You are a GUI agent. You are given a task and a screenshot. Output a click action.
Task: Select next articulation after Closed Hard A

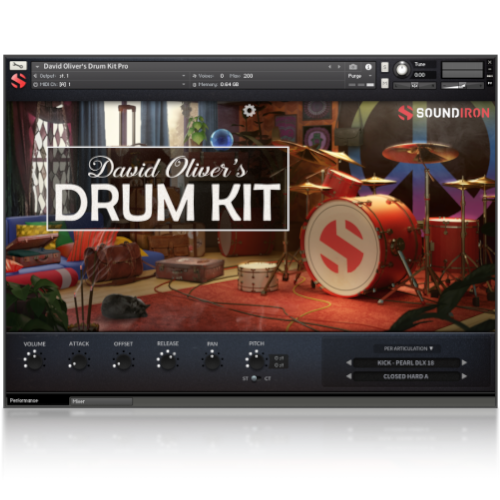click(464, 376)
